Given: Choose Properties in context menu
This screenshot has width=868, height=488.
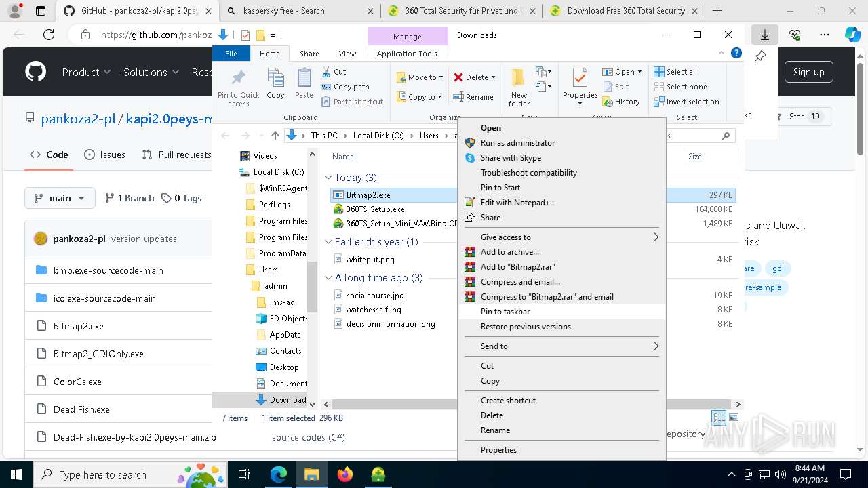Looking at the screenshot, I should (561, 450).
